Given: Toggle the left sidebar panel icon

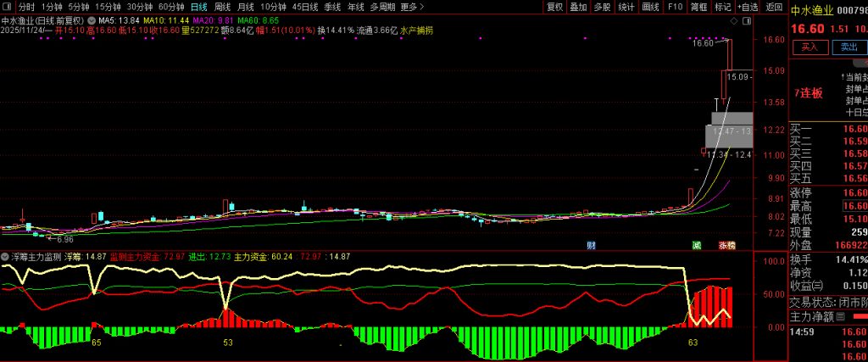Looking at the screenshot, I should click(6, 7).
